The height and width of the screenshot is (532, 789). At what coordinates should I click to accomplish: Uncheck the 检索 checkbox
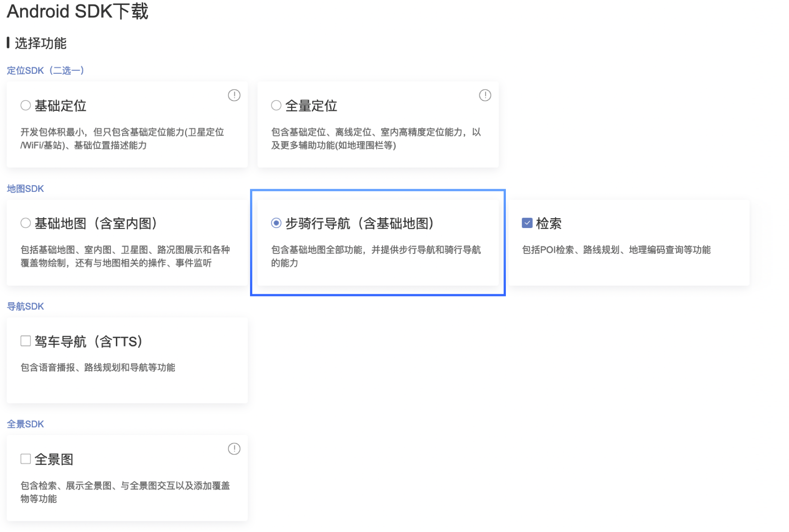527,223
